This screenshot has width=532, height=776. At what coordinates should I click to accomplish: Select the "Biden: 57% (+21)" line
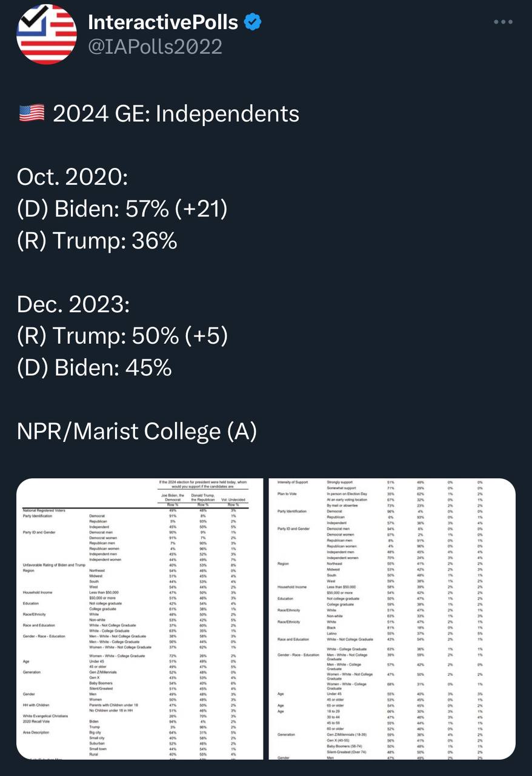[122, 209]
